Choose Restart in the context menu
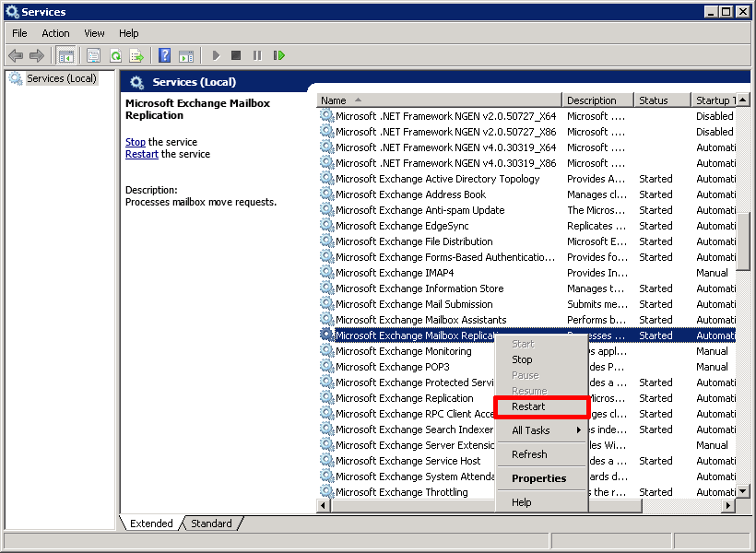This screenshot has width=756, height=553. click(541, 406)
